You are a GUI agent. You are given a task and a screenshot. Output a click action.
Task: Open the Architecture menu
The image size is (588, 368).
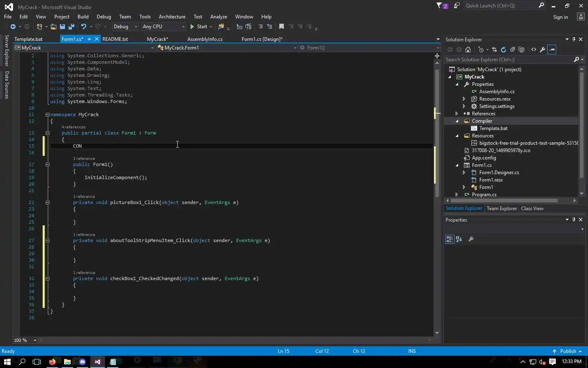click(172, 17)
